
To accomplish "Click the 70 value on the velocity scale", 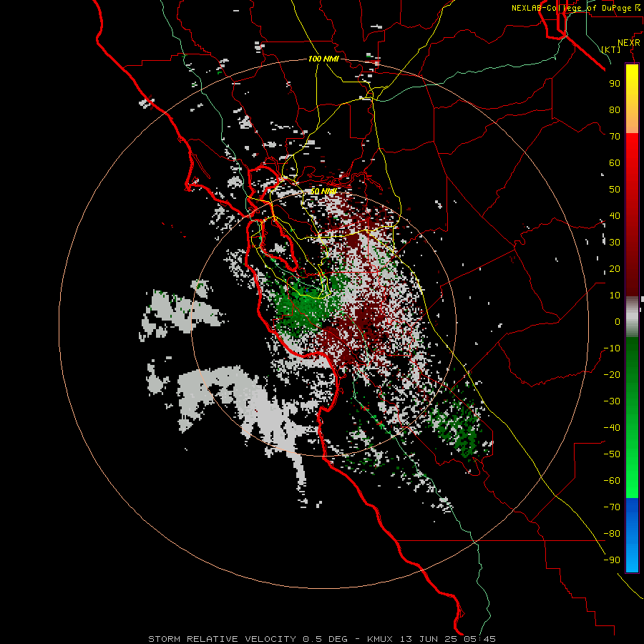I will coord(615,137).
